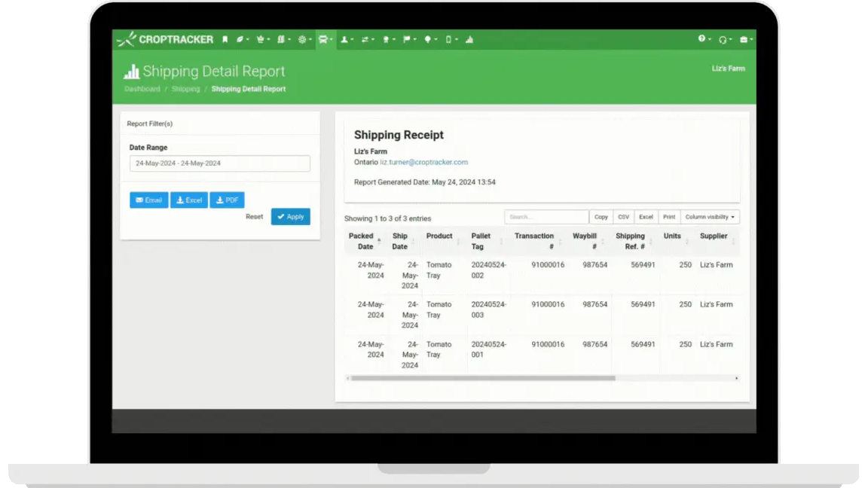Print the table using Print button
The width and height of the screenshot is (868, 488).
pyautogui.click(x=669, y=217)
